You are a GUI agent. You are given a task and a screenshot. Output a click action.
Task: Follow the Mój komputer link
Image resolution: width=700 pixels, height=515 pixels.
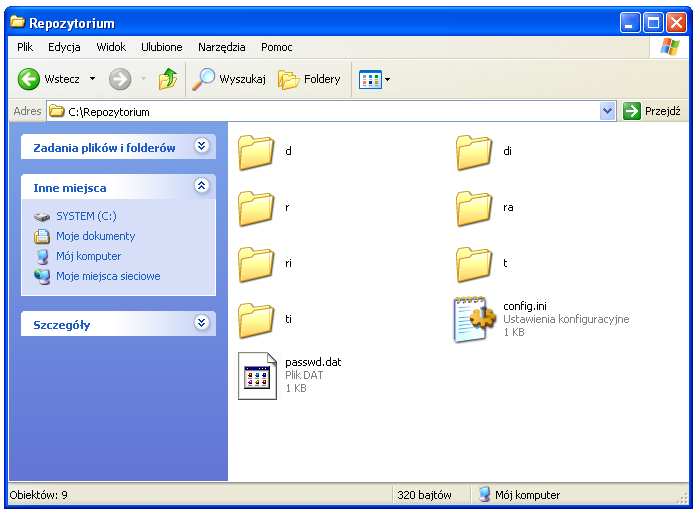(x=88, y=256)
